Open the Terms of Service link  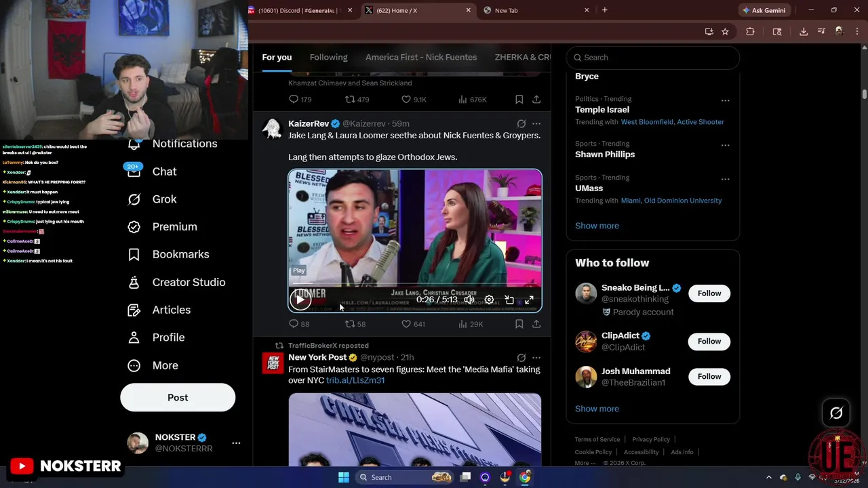597,439
